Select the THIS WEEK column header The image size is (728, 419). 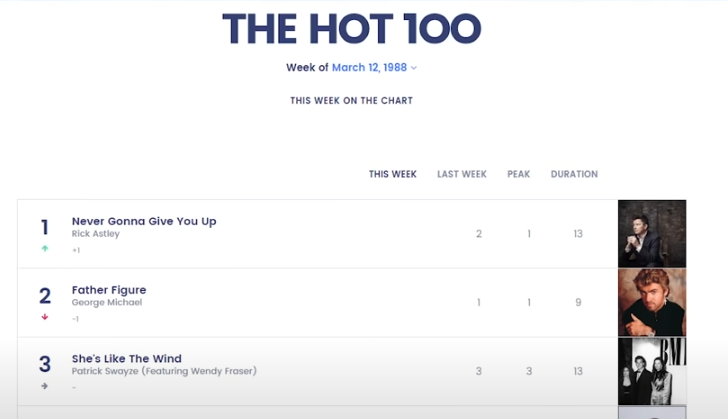(393, 174)
